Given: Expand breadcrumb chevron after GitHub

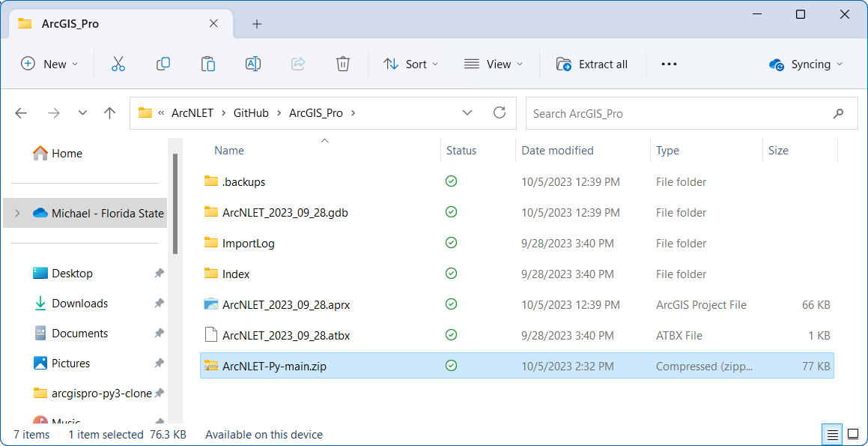Looking at the screenshot, I should 279,114.
